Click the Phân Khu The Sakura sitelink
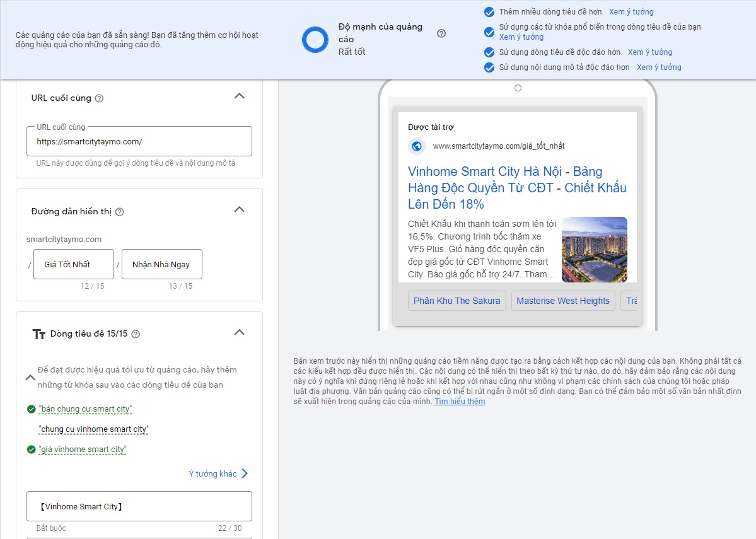This screenshot has width=756, height=539. pyautogui.click(x=457, y=301)
